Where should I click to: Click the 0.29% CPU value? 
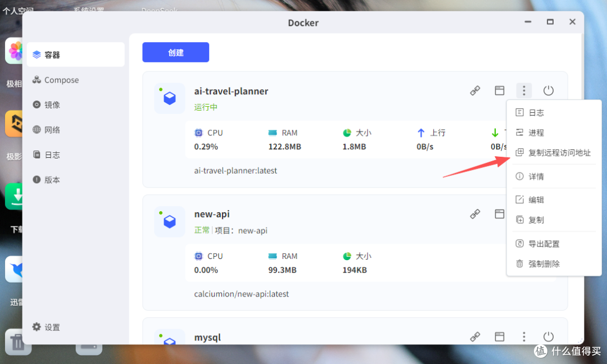206,147
